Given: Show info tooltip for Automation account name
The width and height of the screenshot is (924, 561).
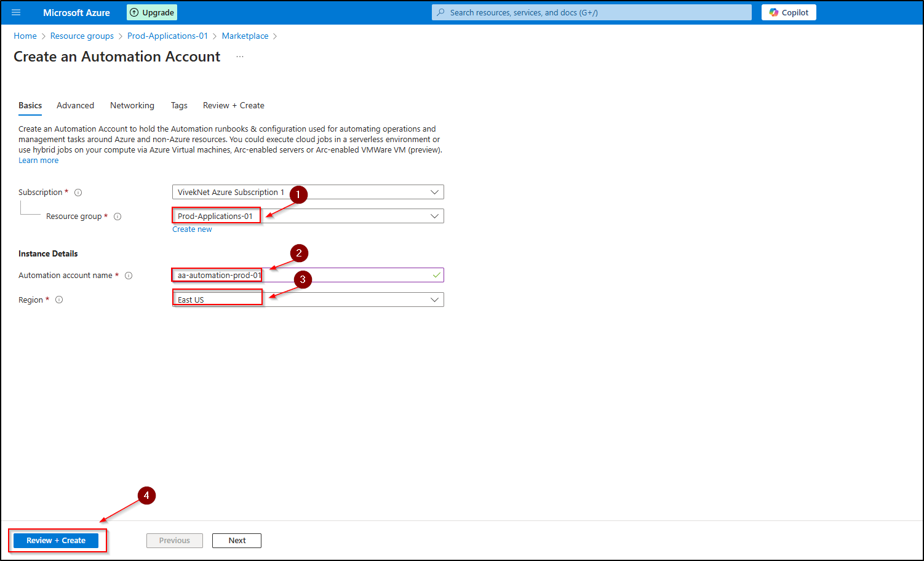Looking at the screenshot, I should (x=129, y=276).
